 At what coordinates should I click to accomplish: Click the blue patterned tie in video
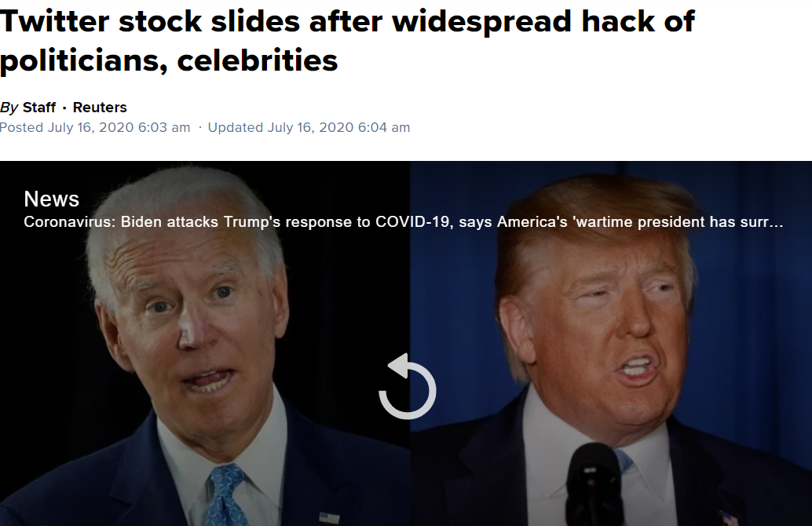(225, 495)
